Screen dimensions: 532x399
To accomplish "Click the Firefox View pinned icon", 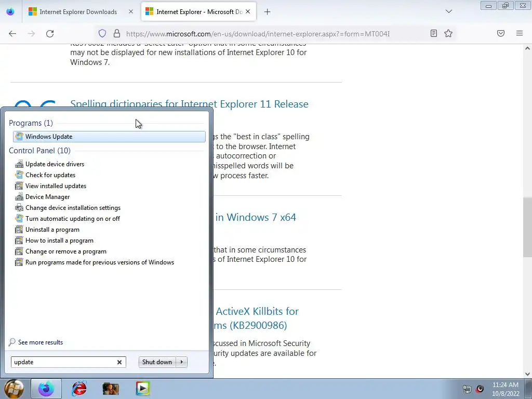I will point(10,11).
